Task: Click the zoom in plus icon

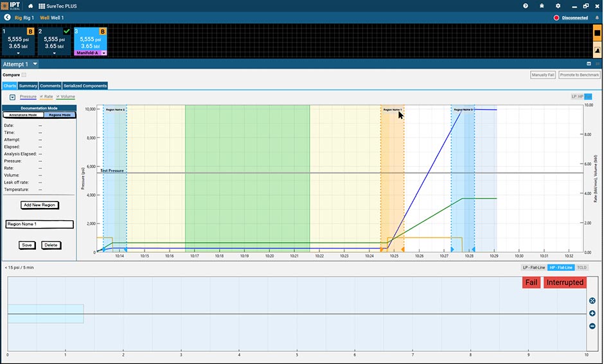Action: (x=592, y=313)
